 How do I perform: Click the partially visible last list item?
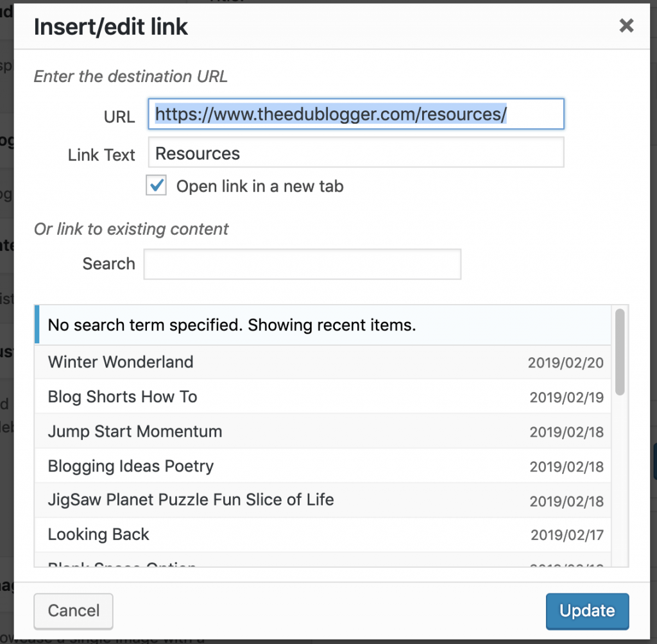coord(323,560)
